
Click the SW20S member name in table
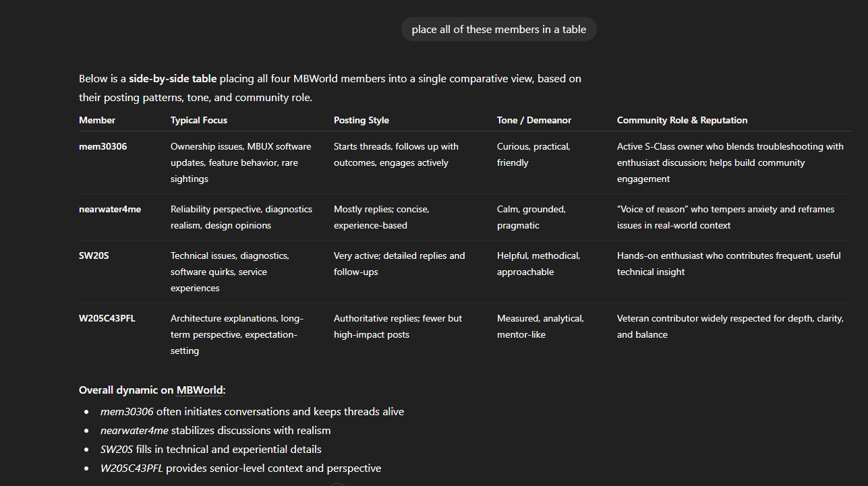click(x=94, y=255)
